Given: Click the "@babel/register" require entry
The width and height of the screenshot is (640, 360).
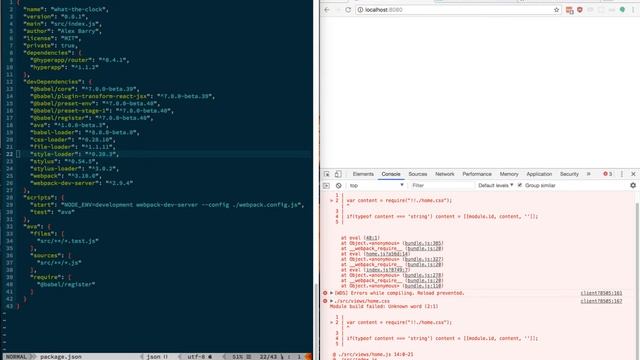Looking at the screenshot, I should 66,284.
